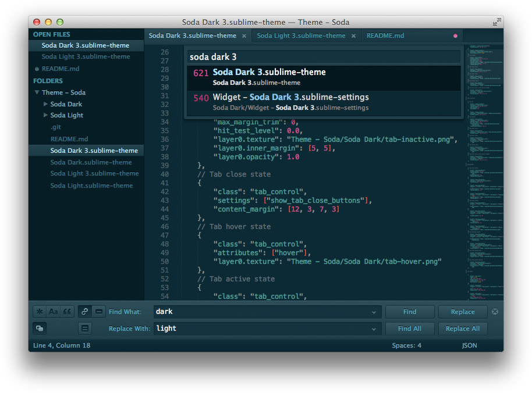532x393 pixels.
Task: Click Spaces: 4 indentation setting
Action: 406,345
